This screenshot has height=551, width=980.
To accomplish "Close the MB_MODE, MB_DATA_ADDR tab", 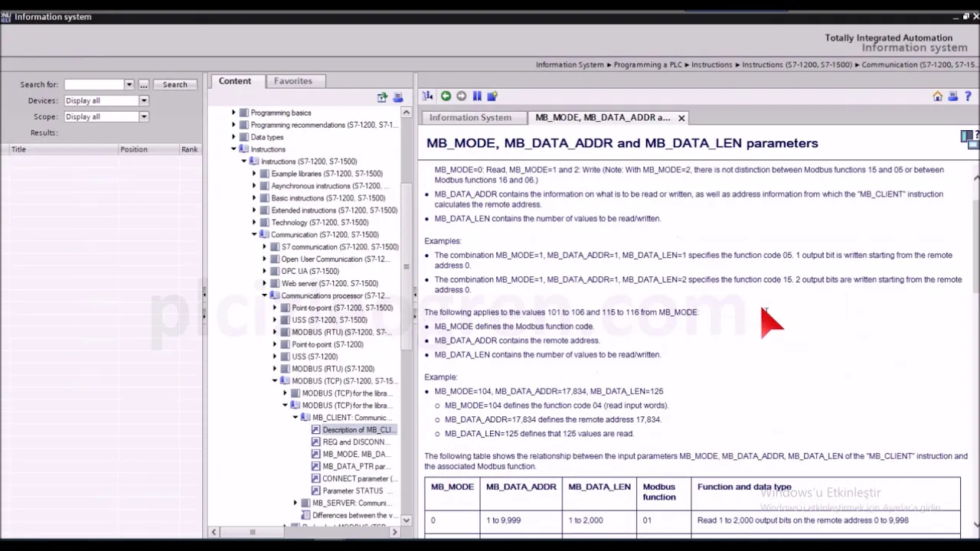I will (x=681, y=118).
